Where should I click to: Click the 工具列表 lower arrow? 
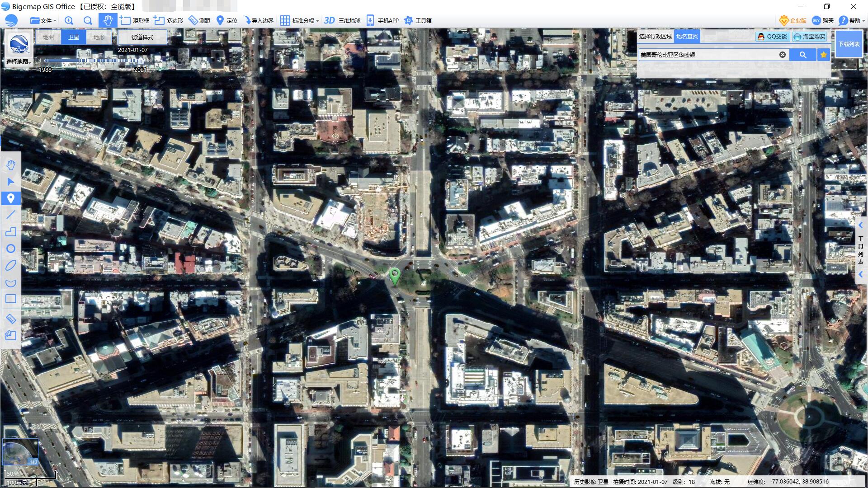861,274
